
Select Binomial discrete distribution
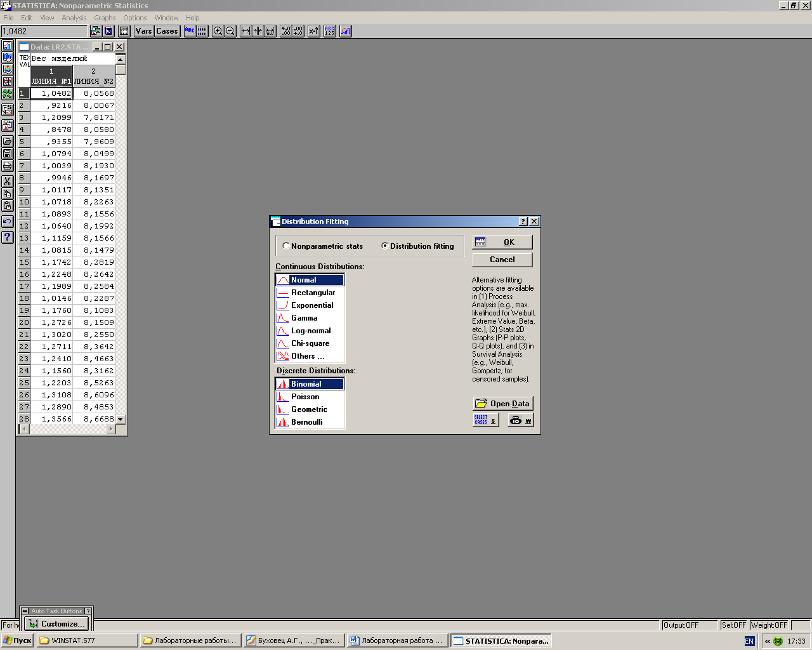(310, 384)
